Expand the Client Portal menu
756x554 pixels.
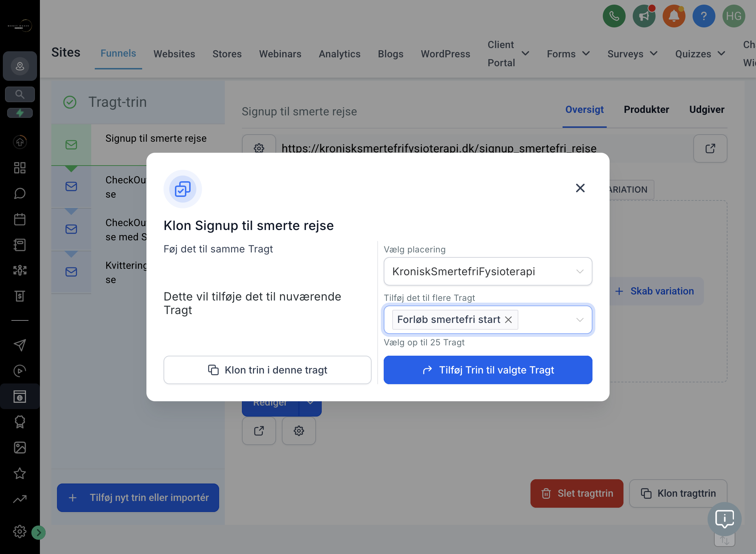point(508,53)
